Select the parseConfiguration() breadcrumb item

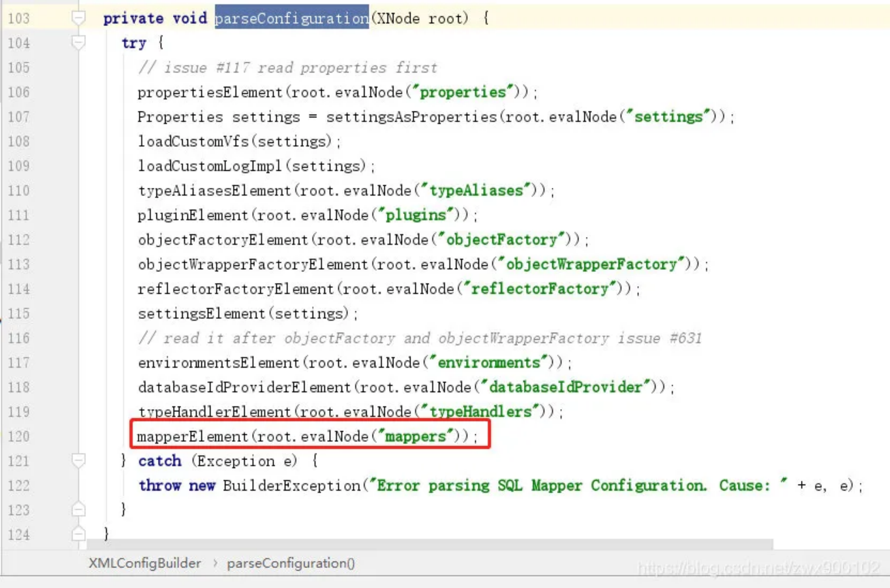(x=291, y=563)
